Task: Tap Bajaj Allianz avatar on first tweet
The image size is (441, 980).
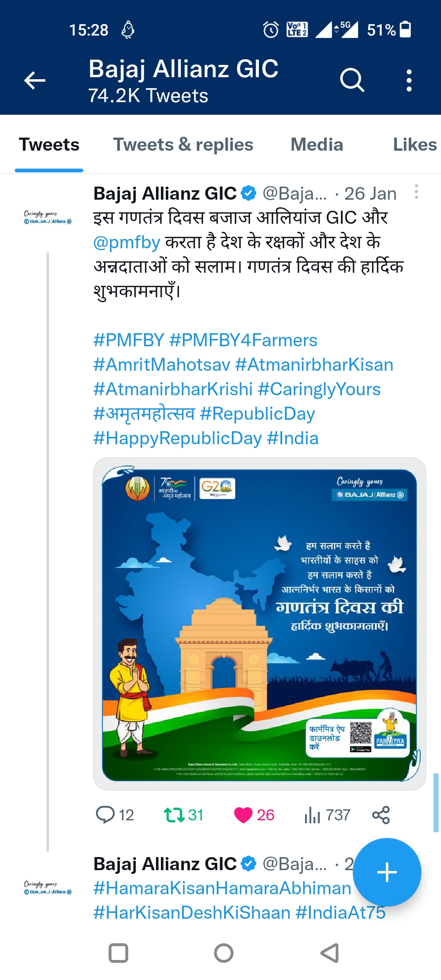Action: pos(48,217)
